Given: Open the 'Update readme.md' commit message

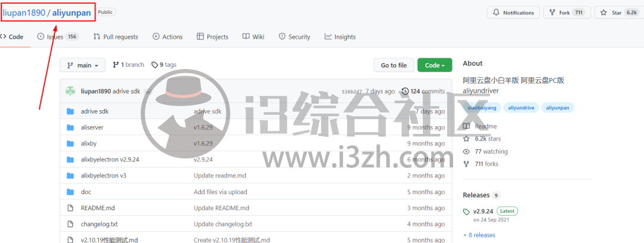Looking at the screenshot, I should point(219,176).
